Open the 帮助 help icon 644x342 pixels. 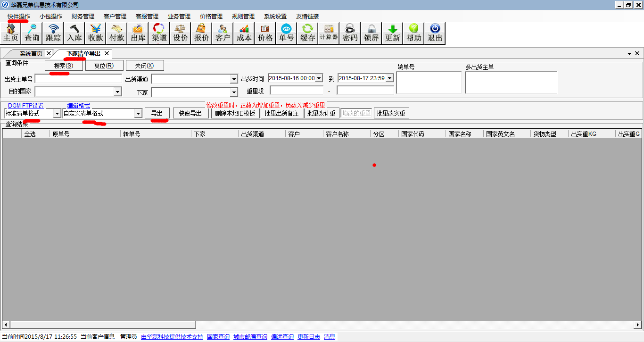(x=414, y=33)
